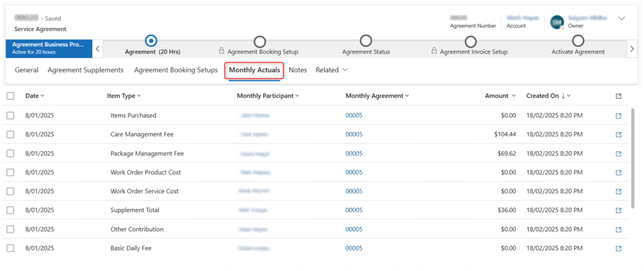
Task: Tick the select-all checkbox in the grid header
Action: (x=10, y=96)
